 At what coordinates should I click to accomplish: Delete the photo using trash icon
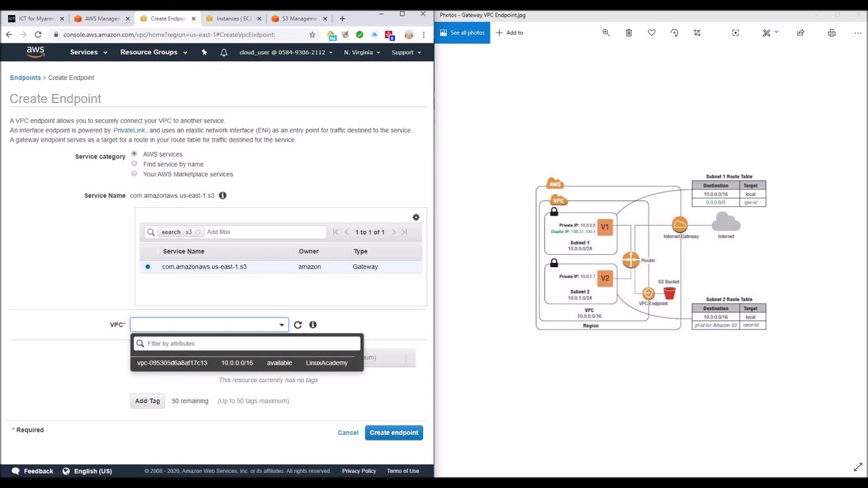629,33
